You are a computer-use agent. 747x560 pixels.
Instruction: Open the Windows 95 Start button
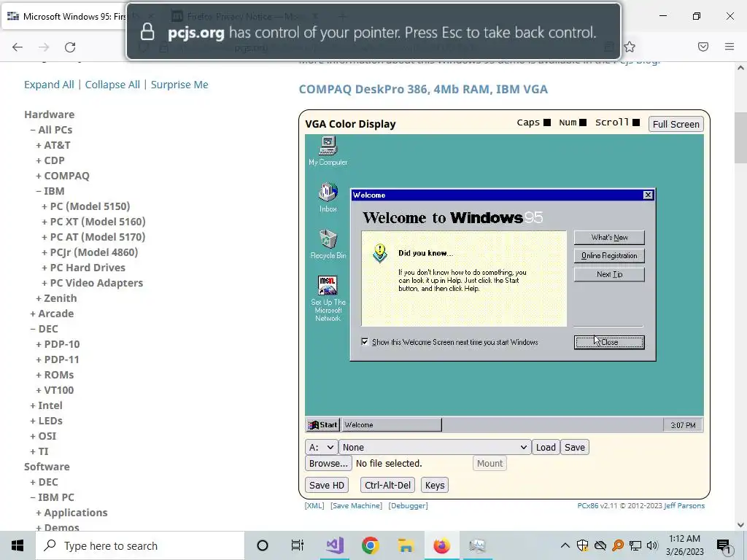point(322,425)
